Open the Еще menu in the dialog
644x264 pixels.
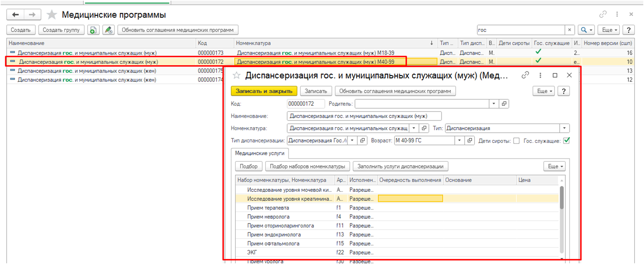pos(543,91)
